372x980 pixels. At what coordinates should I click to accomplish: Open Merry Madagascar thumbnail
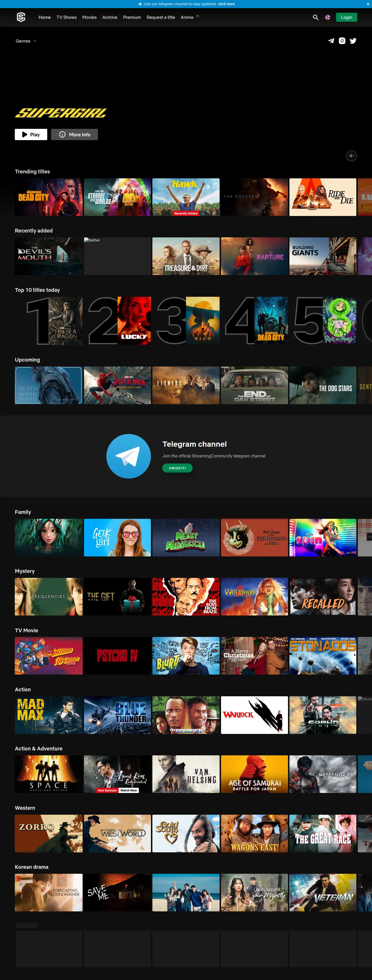pyautogui.click(x=186, y=538)
